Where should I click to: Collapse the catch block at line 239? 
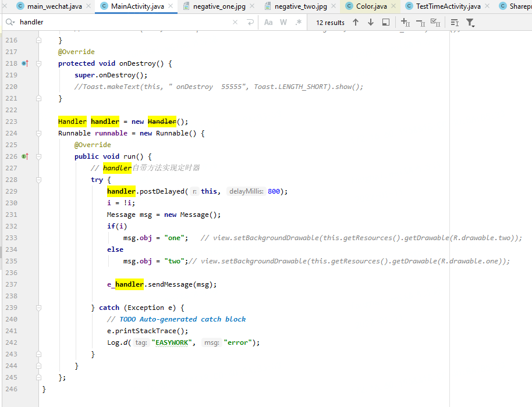(x=38, y=308)
